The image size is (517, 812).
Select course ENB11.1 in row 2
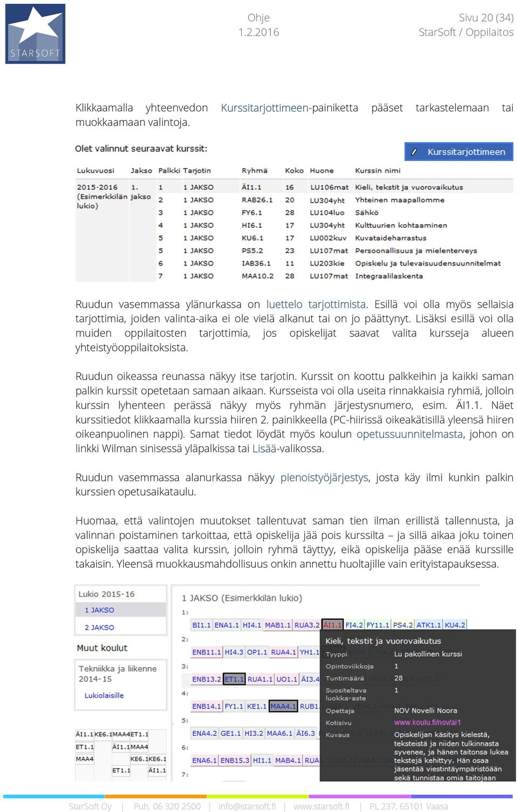207,652
